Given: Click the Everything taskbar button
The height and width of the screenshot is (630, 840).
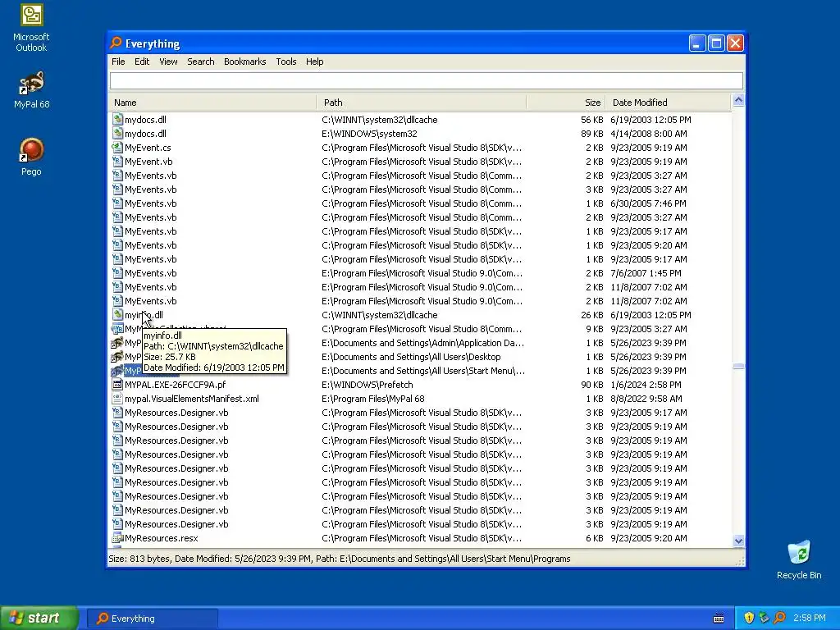Looking at the screenshot, I should [x=152, y=619].
